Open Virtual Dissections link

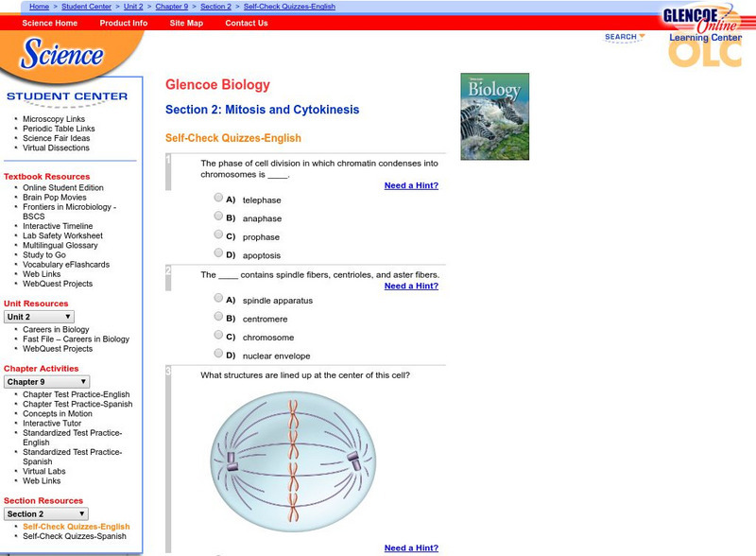pos(56,148)
